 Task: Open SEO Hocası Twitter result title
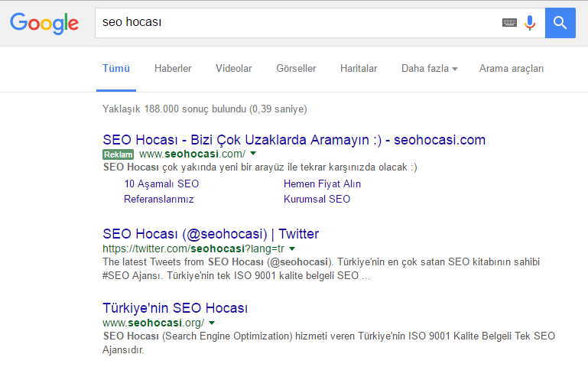click(x=210, y=234)
